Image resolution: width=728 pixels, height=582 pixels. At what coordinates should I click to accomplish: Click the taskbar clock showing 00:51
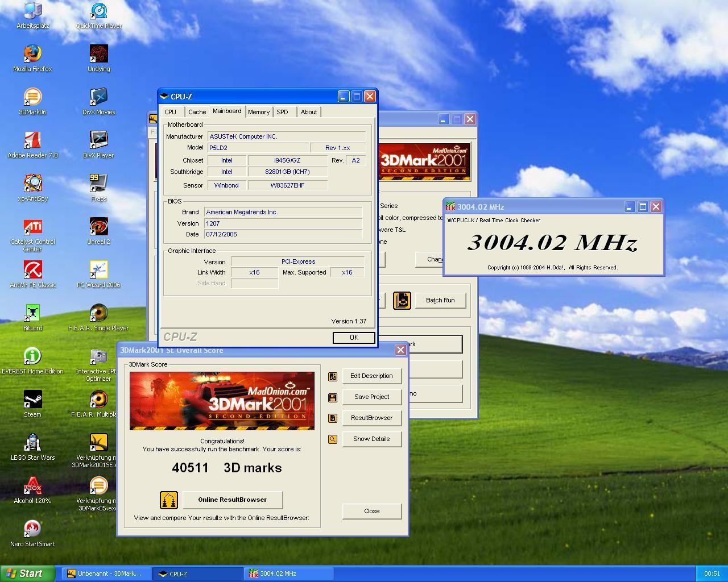(712, 573)
